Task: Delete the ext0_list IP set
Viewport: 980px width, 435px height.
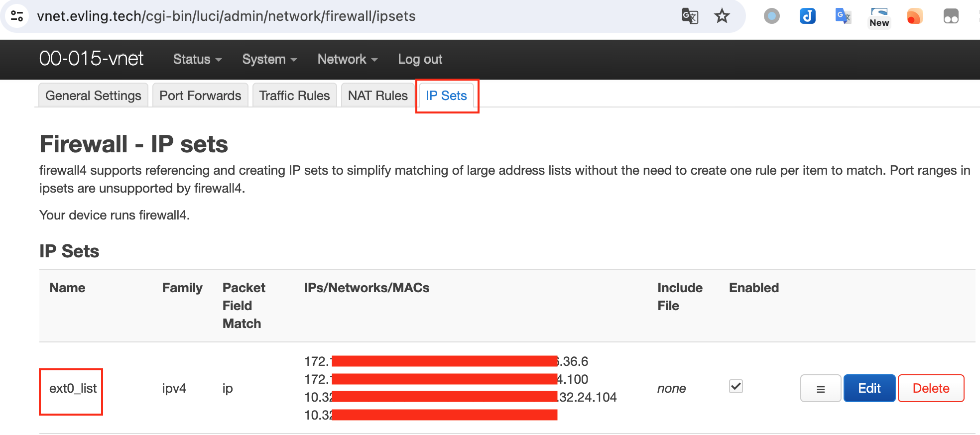Action: (x=931, y=388)
